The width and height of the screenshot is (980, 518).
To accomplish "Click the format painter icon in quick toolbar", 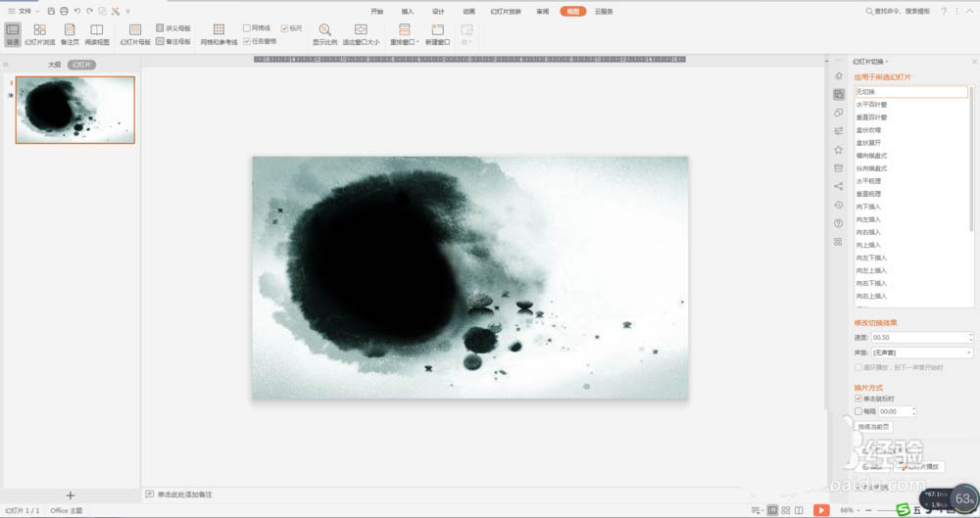I will coord(115,11).
